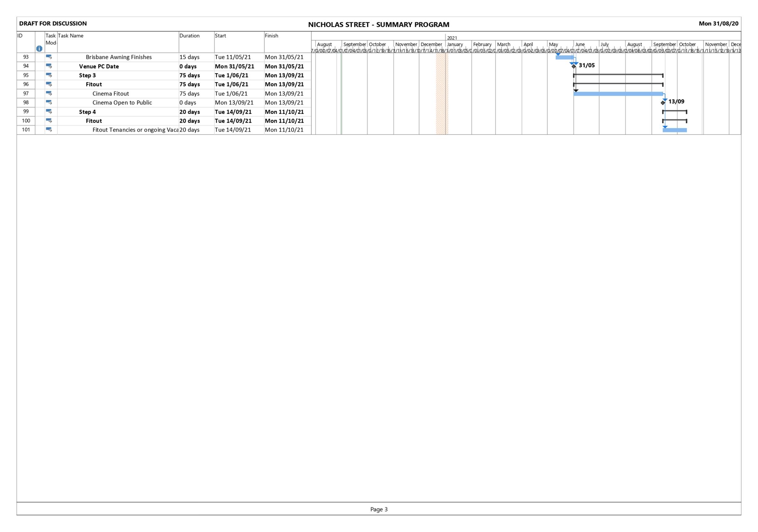Select the Brisbane Awning Finishes task name
The height and width of the screenshot is (532, 758).
pyautogui.click(x=119, y=57)
